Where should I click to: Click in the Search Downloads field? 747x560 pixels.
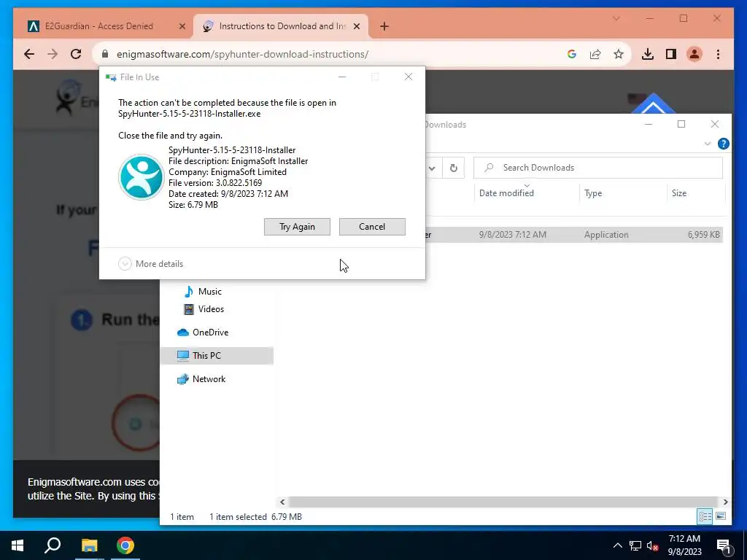click(598, 168)
